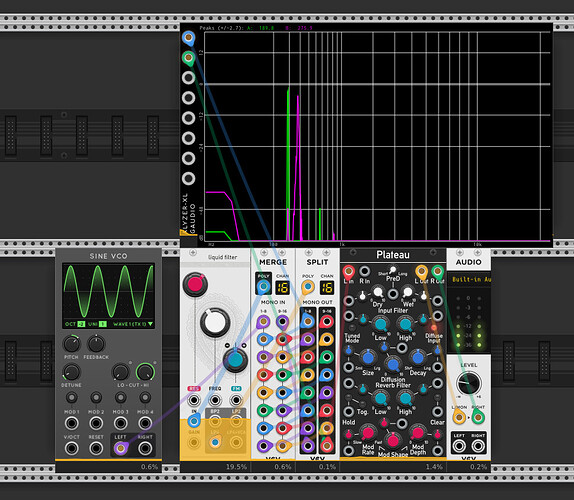
Task: Click the liquid filter RES CV port
Action: (x=194, y=400)
